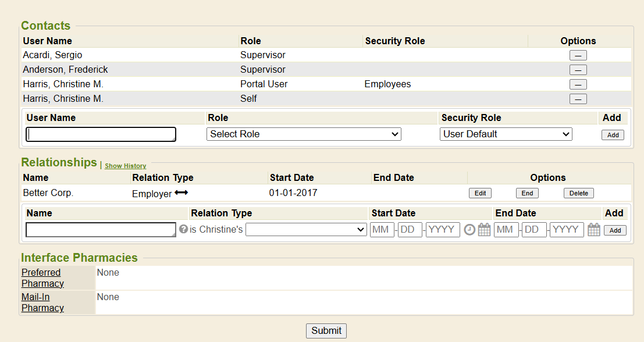644x342 pixels.
Task: Open the Select Role dropdown
Action: click(304, 134)
